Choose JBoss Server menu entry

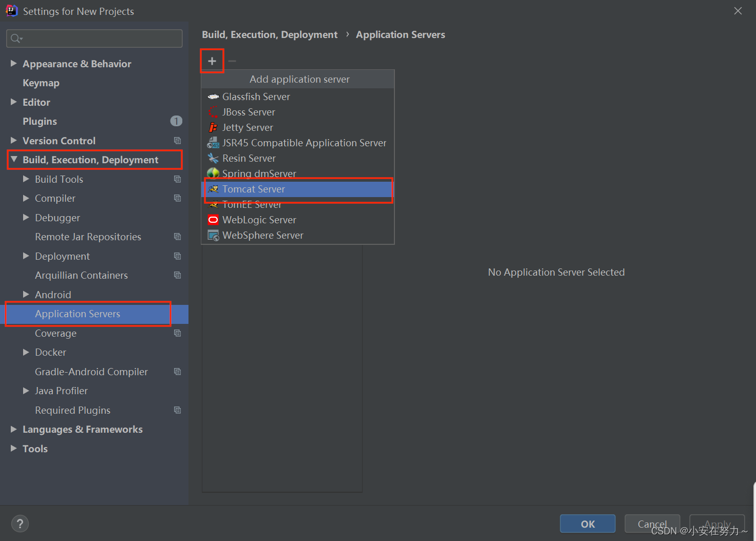pyautogui.click(x=298, y=112)
